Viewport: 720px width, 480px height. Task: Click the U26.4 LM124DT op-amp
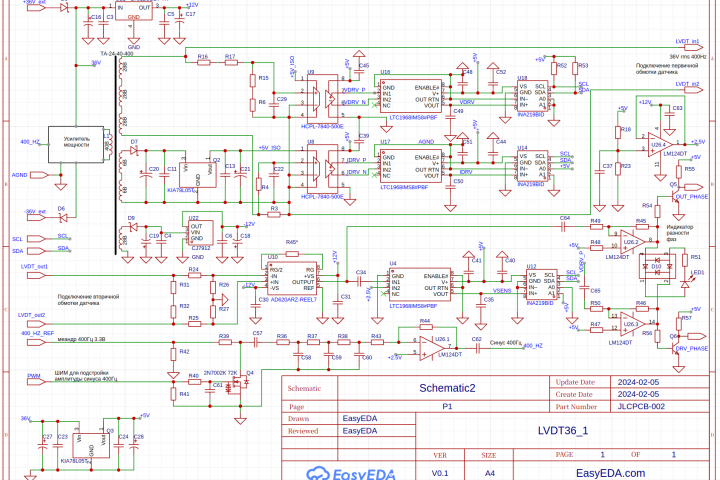coord(660,145)
